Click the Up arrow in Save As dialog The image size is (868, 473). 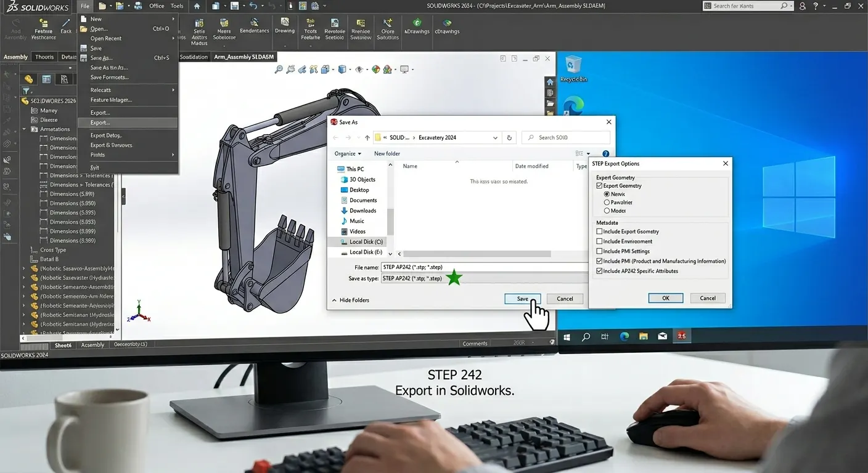click(x=367, y=138)
